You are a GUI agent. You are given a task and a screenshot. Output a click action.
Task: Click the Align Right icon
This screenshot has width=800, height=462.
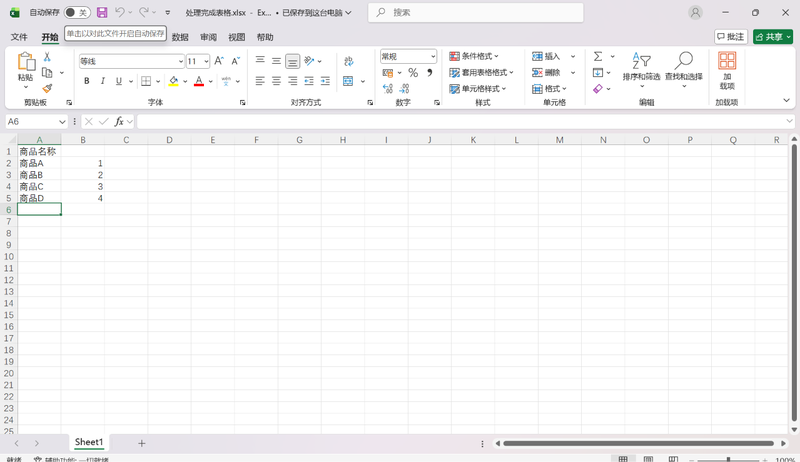tap(292, 81)
